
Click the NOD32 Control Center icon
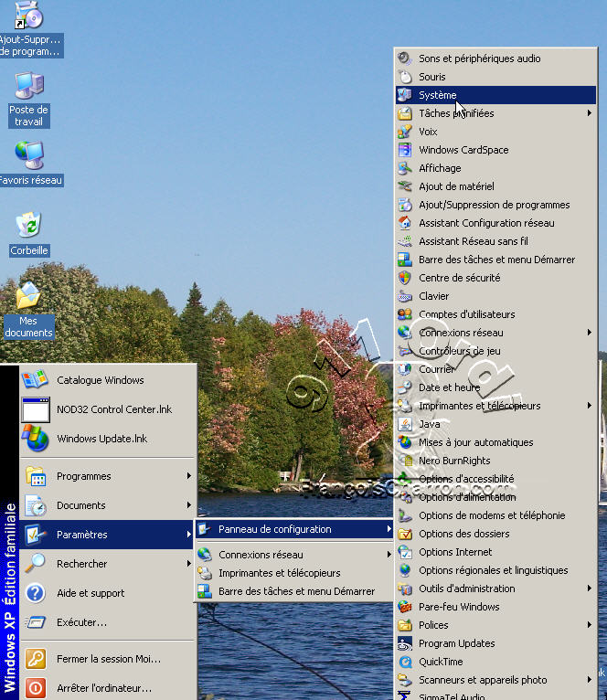[x=36, y=409]
